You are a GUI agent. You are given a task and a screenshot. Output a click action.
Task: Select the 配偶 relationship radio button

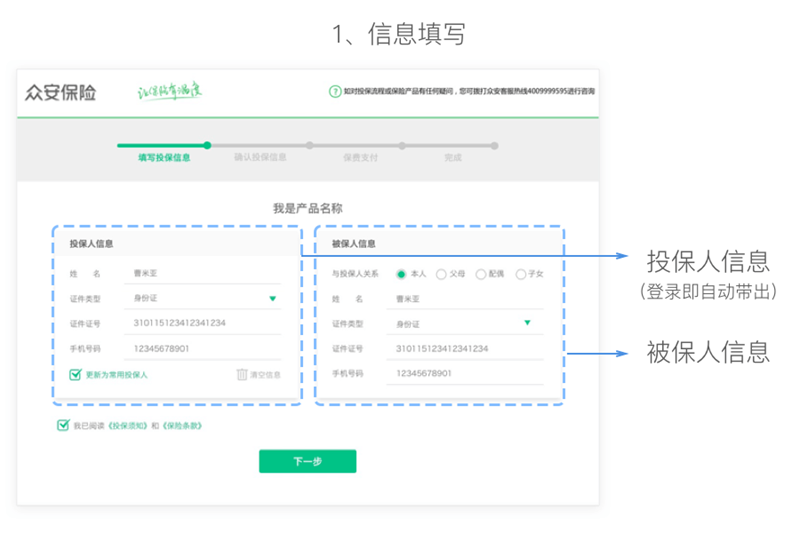click(481, 273)
